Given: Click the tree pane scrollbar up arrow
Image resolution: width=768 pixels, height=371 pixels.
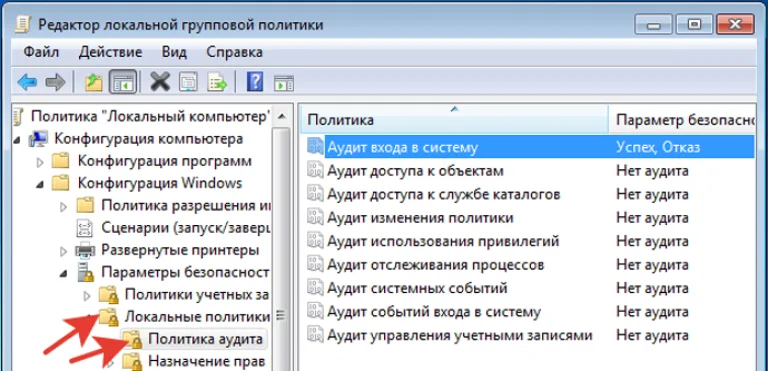Looking at the screenshot, I should (x=281, y=117).
